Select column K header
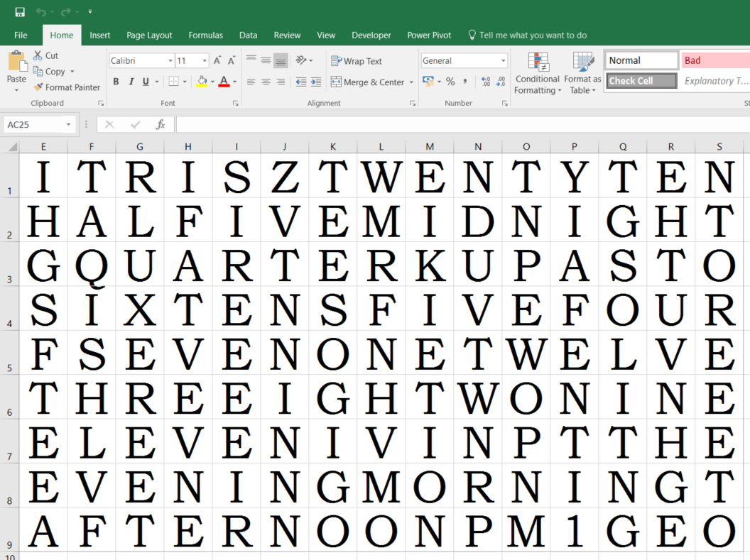The height and width of the screenshot is (560, 750). [x=333, y=147]
